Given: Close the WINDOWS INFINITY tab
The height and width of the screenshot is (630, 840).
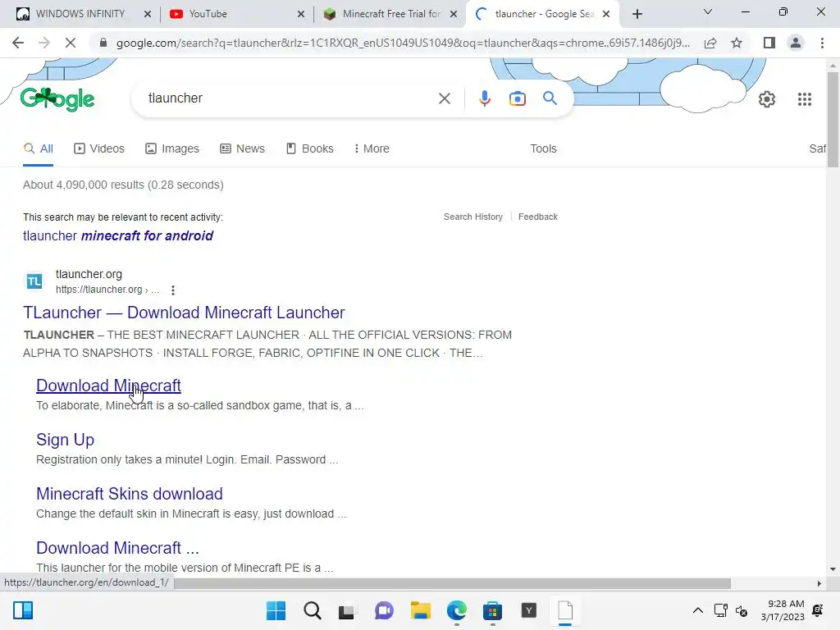Looking at the screenshot, I should pyautogui.click(x=148, y=14).
